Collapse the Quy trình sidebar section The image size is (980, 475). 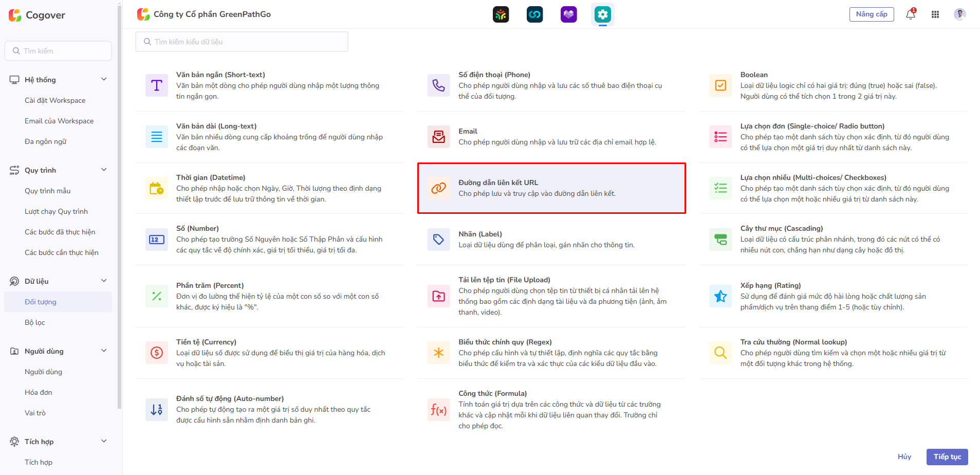(x=104, y=170)
